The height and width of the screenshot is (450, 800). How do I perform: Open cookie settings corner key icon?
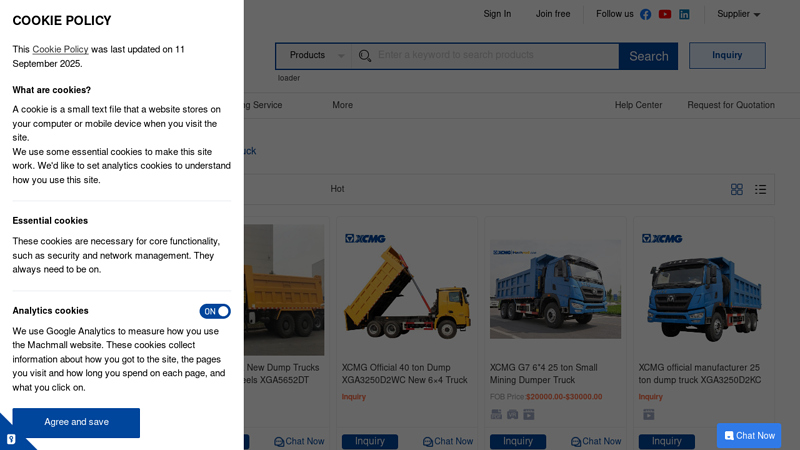[x=11, y=439]
